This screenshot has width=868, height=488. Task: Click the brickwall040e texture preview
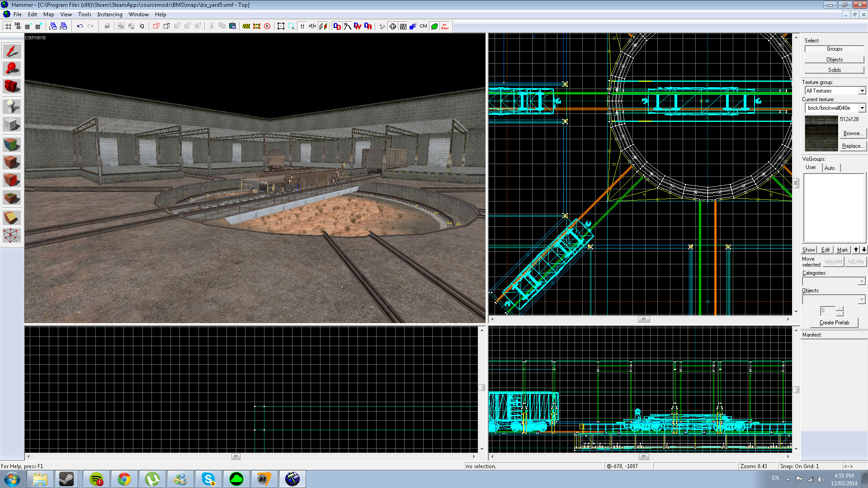click(821, 133)
